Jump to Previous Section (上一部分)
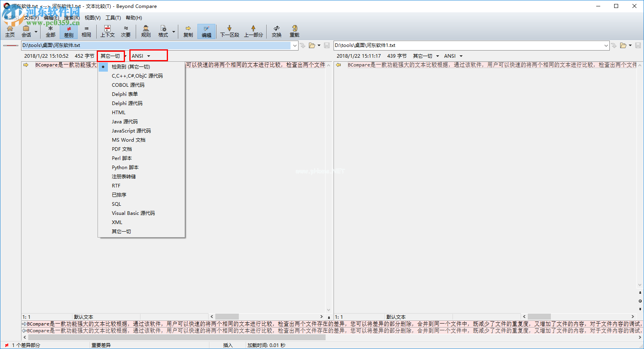 click(x=254, y=31)
